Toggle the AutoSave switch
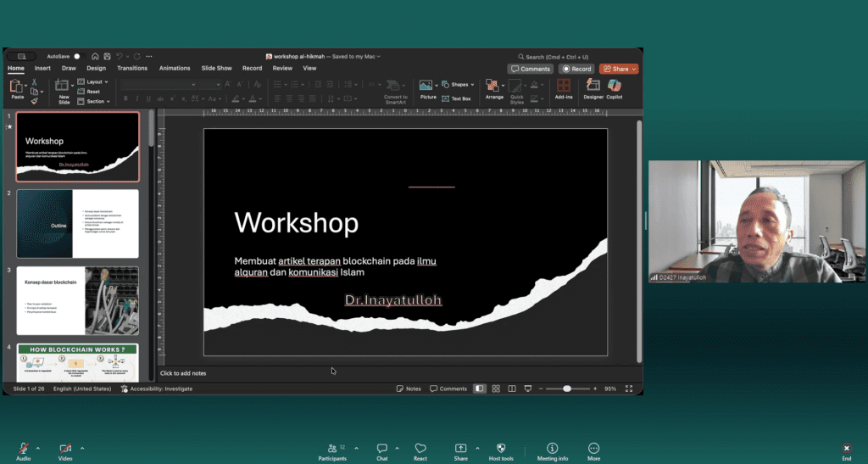 (x=76, y=56)
